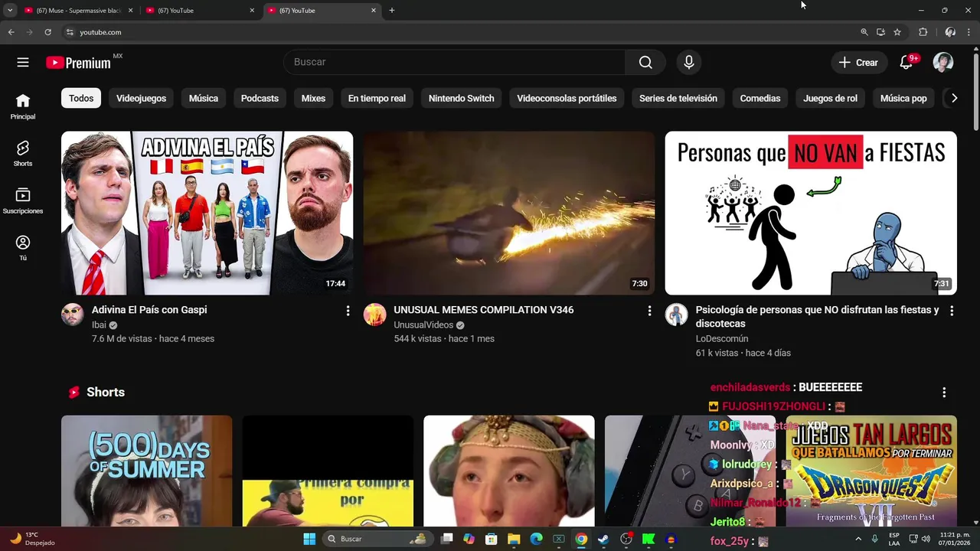
Task: Open the Primera compra short
Action: pyautogui.click(x=328, y=471)
